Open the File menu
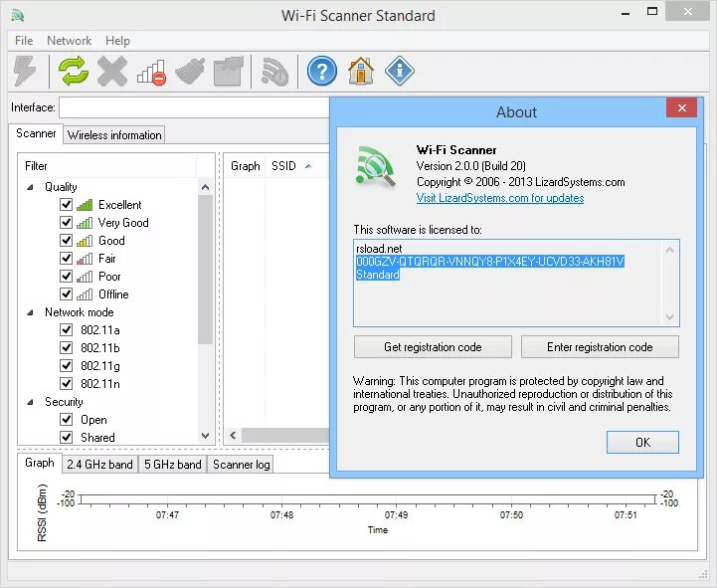 (x=24, y=41)
